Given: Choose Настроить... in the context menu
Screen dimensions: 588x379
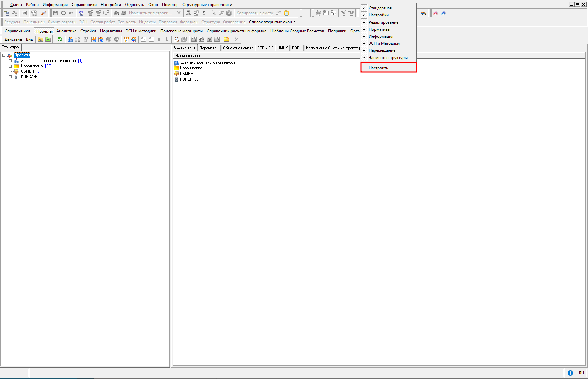Looking at the screenshot, I should [x=380, y=68].
